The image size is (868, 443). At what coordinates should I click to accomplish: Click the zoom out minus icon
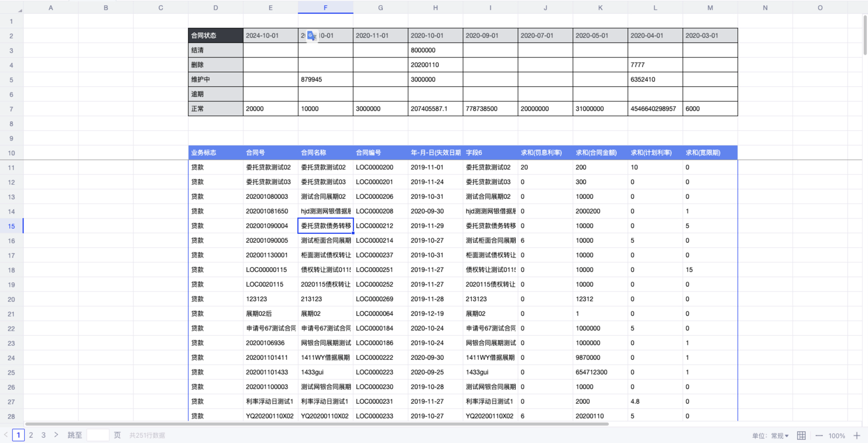(819, 435)
